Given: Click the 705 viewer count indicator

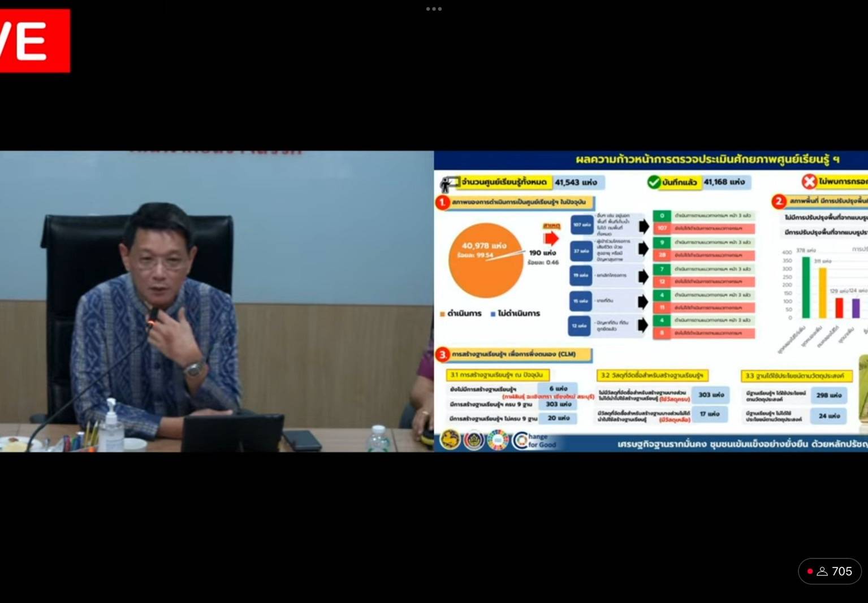Looking at the screenshot, I should pos(830,571).
